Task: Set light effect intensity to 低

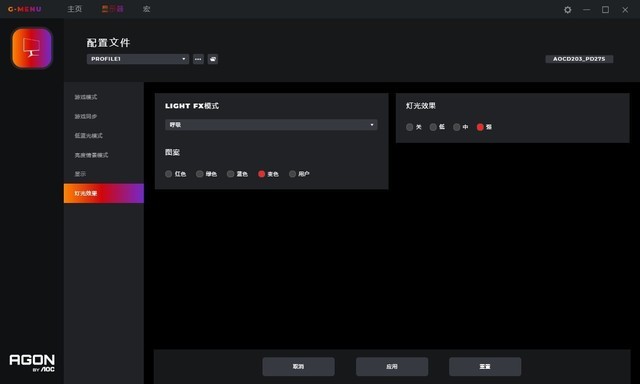Action: [433, 127]
